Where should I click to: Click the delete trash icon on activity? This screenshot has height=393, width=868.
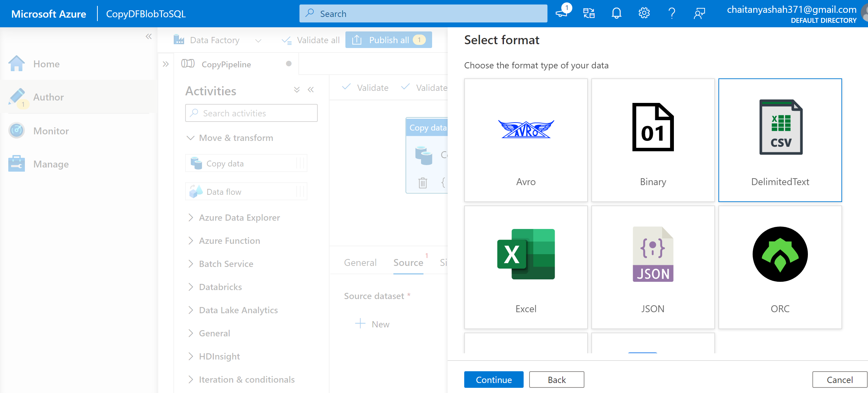422,182
